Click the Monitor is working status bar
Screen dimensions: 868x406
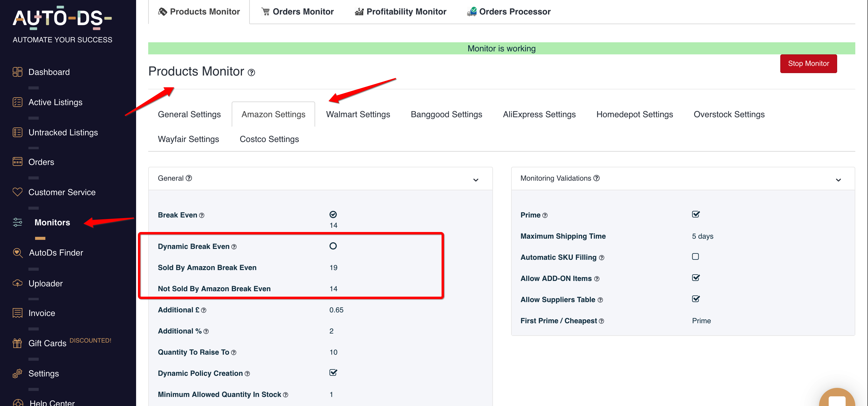501,48
